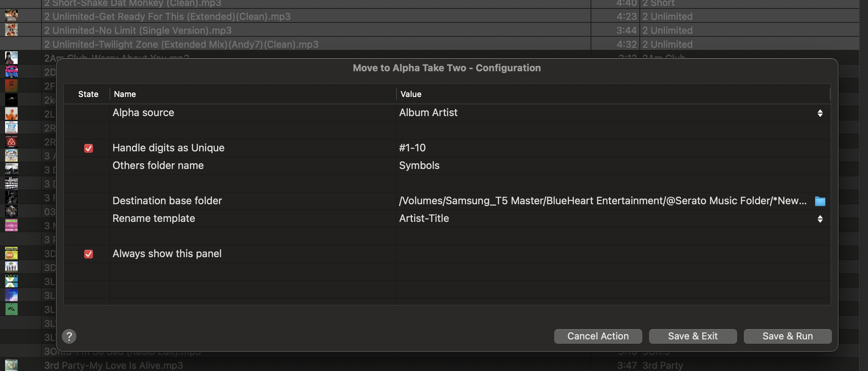This screenshot has width=868, height=371.
Task: Toggle Always show this panel checkbox
Action: pos(89,254)
